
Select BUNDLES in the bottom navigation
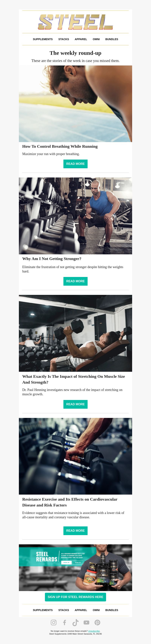[x=112, y=610]
